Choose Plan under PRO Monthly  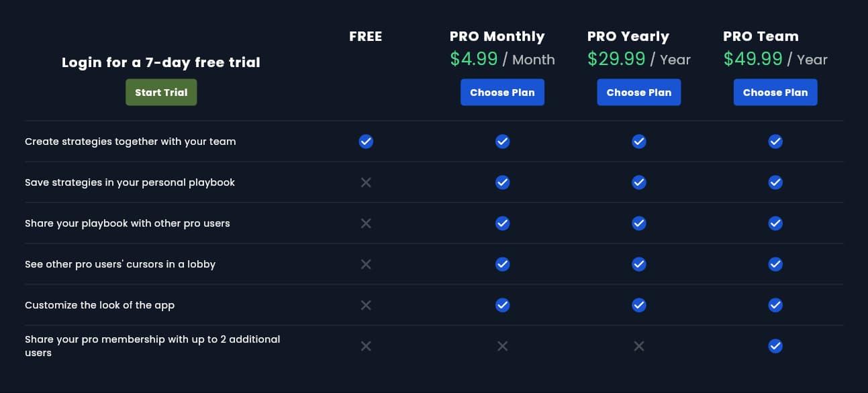tap(502, 93)
